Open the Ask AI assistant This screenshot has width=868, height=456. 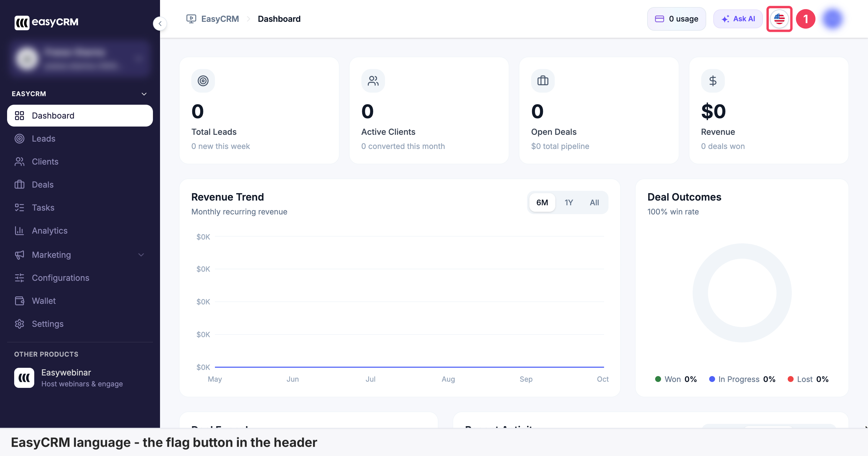738,19
